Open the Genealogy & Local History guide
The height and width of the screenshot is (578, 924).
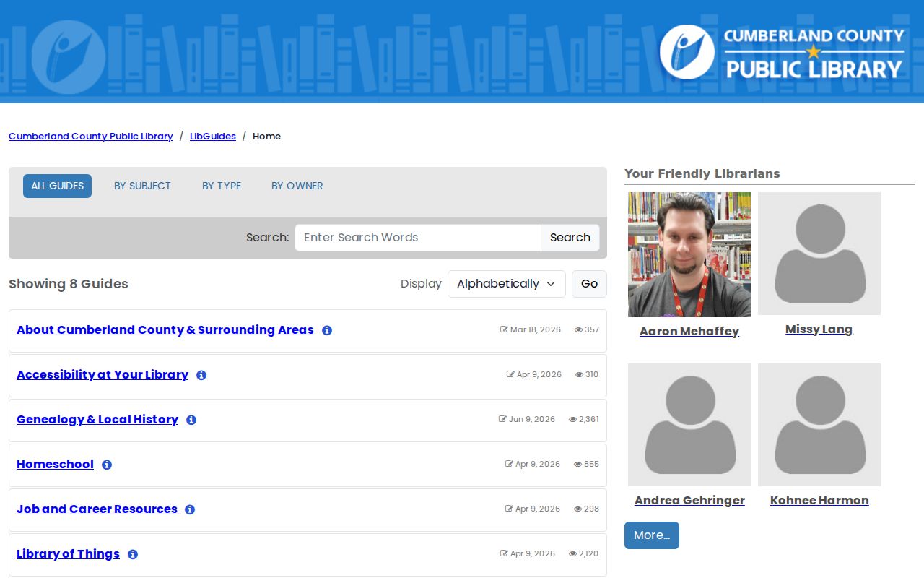97,420
